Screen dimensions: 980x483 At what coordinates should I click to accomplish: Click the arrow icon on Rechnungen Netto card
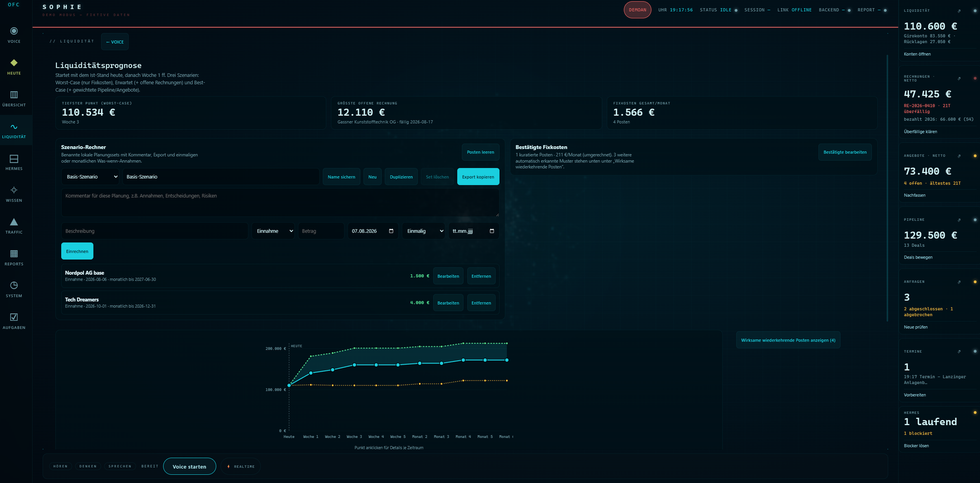click(x=959, y=78)
